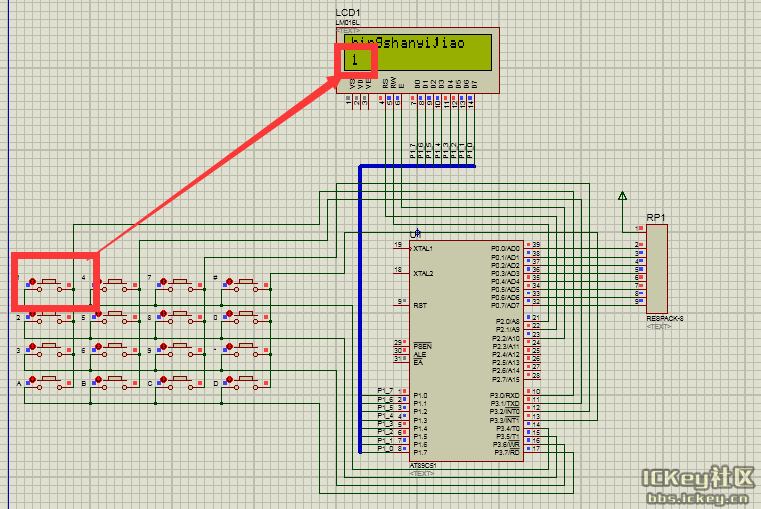Click the keypad push button labeled B
761x509 pixels.
115,383
